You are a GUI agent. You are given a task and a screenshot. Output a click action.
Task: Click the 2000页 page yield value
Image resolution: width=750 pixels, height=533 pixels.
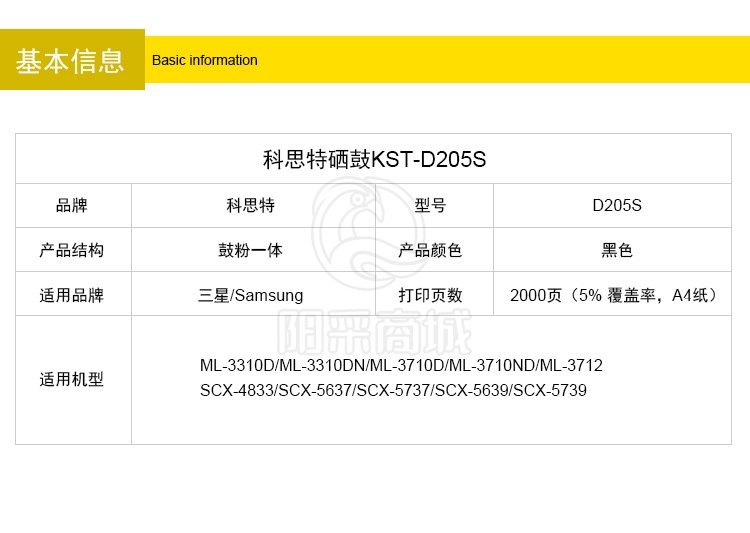613,295
